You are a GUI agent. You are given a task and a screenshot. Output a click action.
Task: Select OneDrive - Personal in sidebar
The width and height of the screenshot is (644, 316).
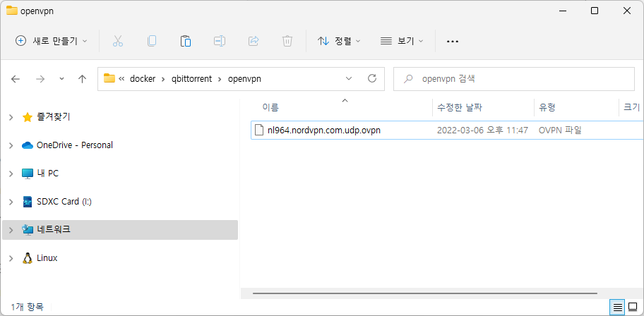[x=75, y=145]
